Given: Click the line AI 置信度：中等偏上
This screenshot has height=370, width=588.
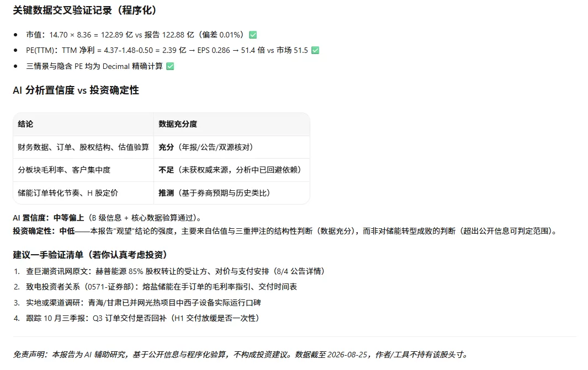Looking at the screenshot, I should click(x=109, y=218).
